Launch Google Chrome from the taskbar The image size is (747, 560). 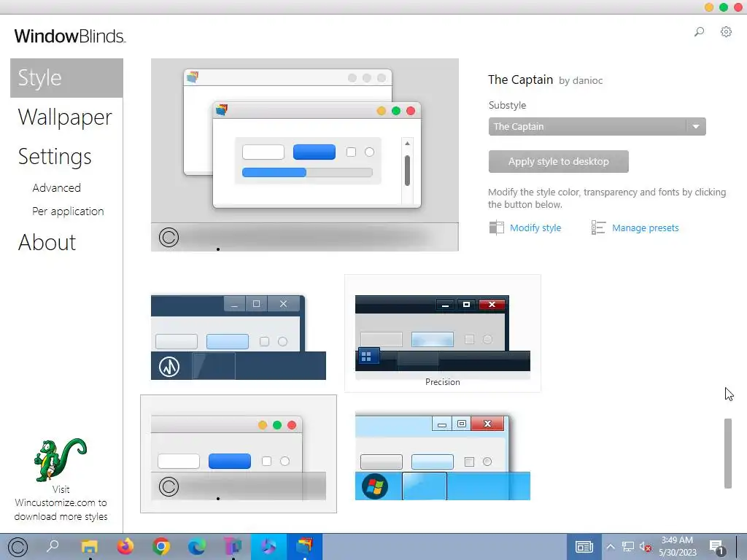point(161,546)
